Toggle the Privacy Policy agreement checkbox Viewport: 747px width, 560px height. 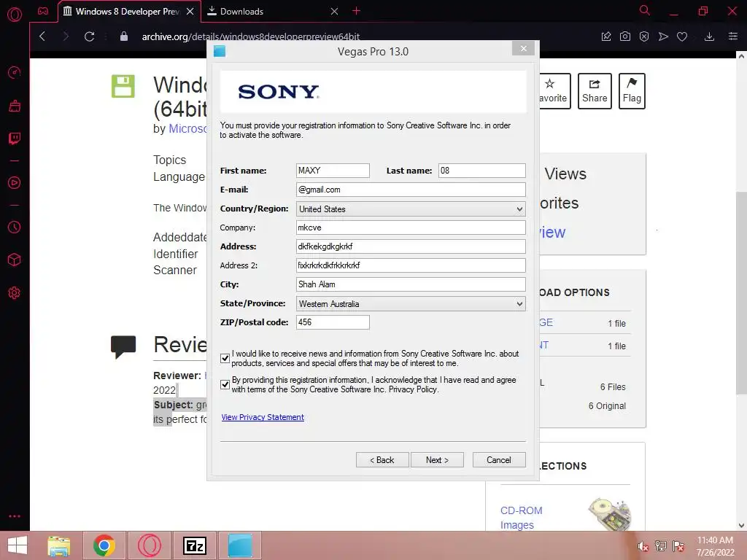click(225, 384)
